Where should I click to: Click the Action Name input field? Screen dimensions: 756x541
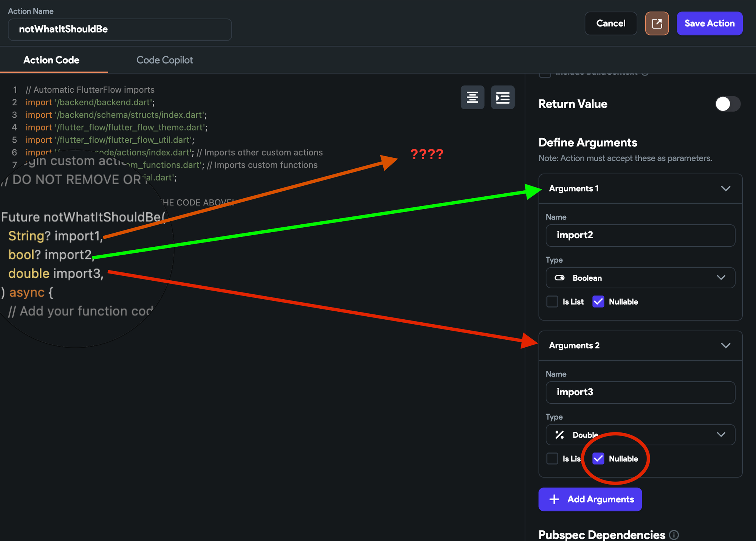[x=120, y=30]
